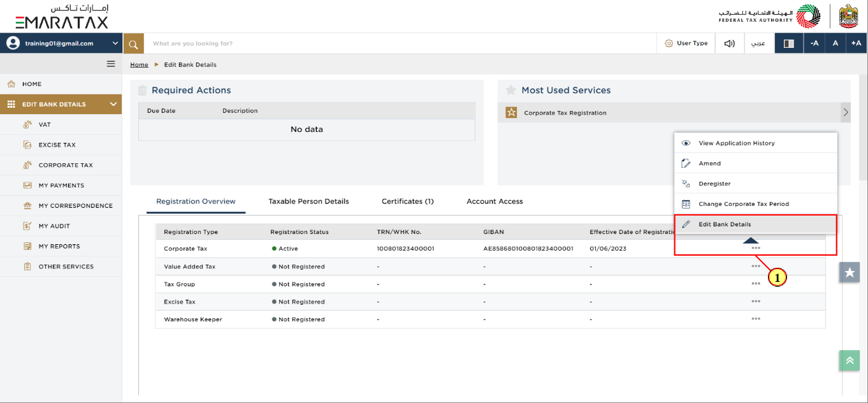This screenshot has height=403, width=868.
Task: Open Warehouse Keeper row ellipsis menu
Action: click(x=756, y=319)
